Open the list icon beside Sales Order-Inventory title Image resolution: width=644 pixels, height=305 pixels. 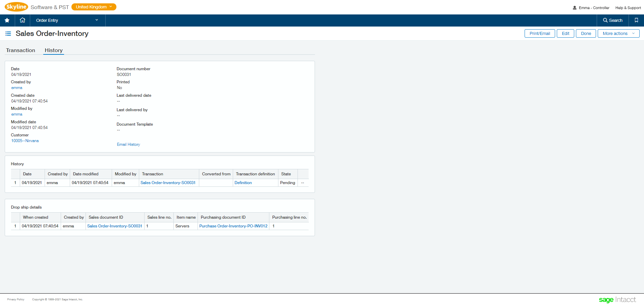[8, 33]
